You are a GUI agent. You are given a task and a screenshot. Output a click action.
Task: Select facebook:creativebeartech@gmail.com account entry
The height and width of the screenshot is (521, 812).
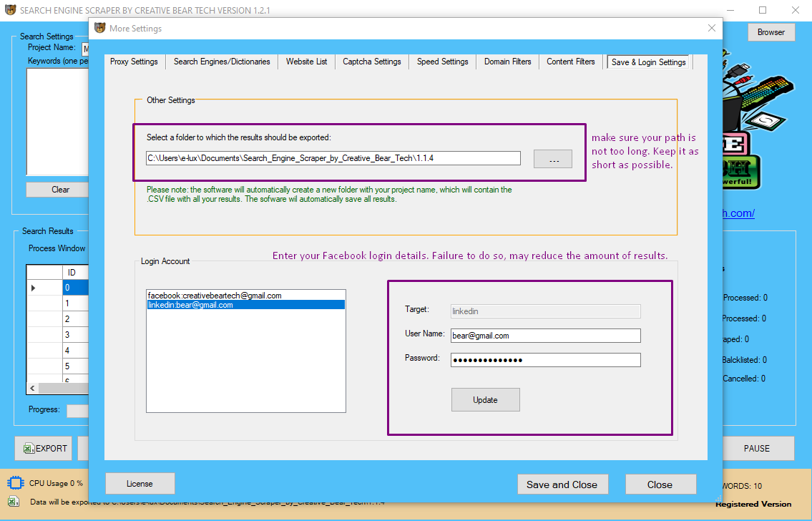pos(245,296)
